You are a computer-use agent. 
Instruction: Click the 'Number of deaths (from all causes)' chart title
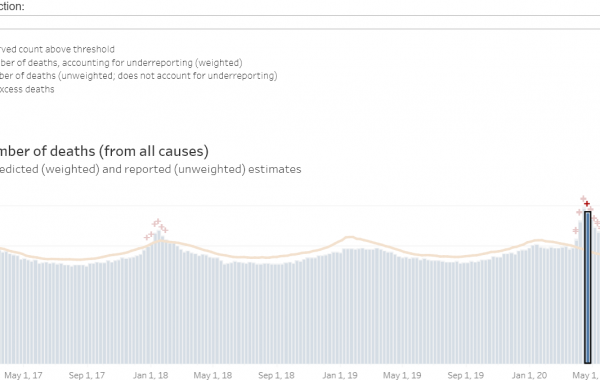coord(104,151)
